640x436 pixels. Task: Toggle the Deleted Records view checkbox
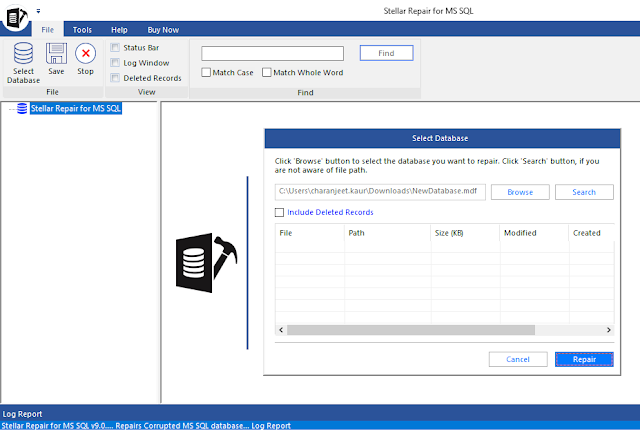point(116,78)
